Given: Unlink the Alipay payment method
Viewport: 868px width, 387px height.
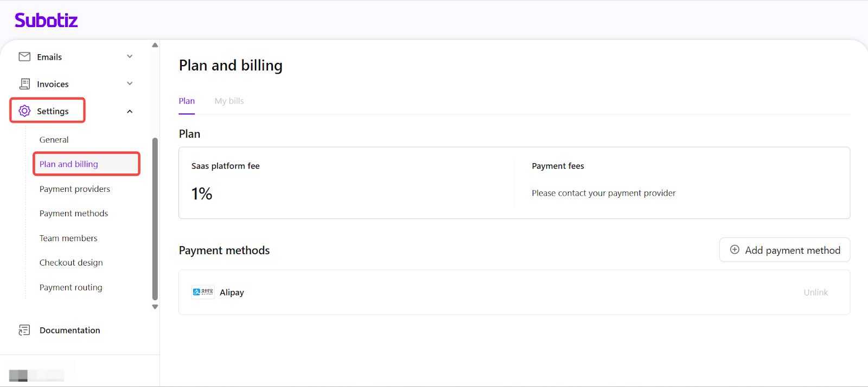Looking at the screenshot, I should click(815, 292).
